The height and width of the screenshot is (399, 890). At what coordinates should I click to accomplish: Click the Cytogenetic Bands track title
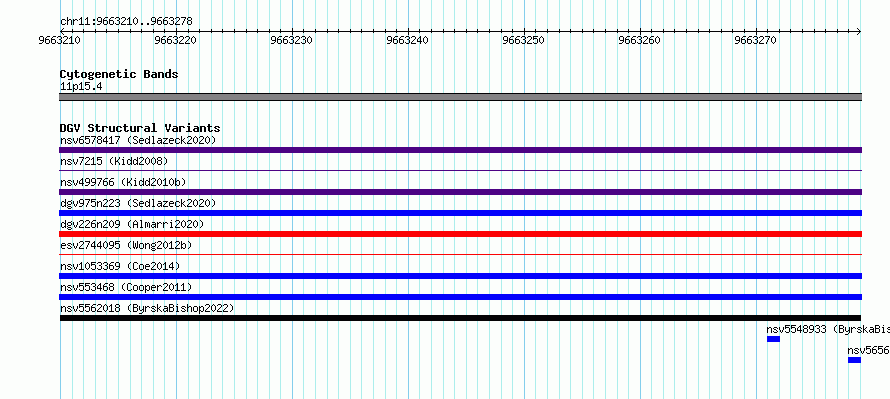[119, 74]
